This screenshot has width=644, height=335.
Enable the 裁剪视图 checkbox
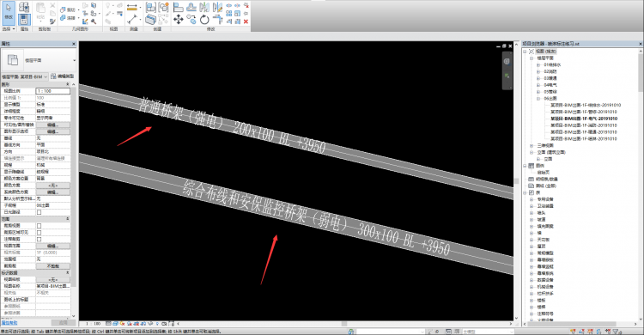pyautogui.click(x=39, y=226)
